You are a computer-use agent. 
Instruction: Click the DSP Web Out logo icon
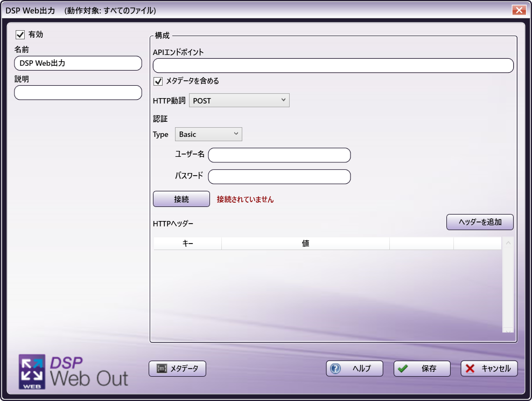[x=32, y=372]
